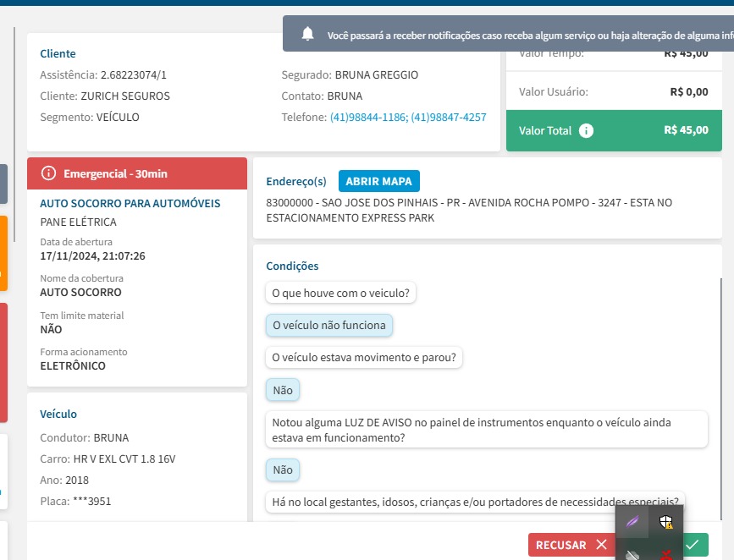The image size is (734, 560).
Task: Click the notification message banner text
Action: pos(530,36)
